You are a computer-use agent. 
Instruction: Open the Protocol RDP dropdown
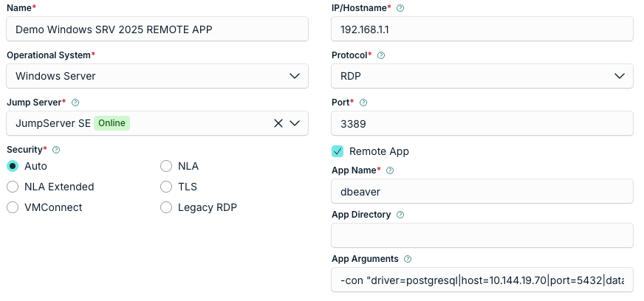click(482, 76)
